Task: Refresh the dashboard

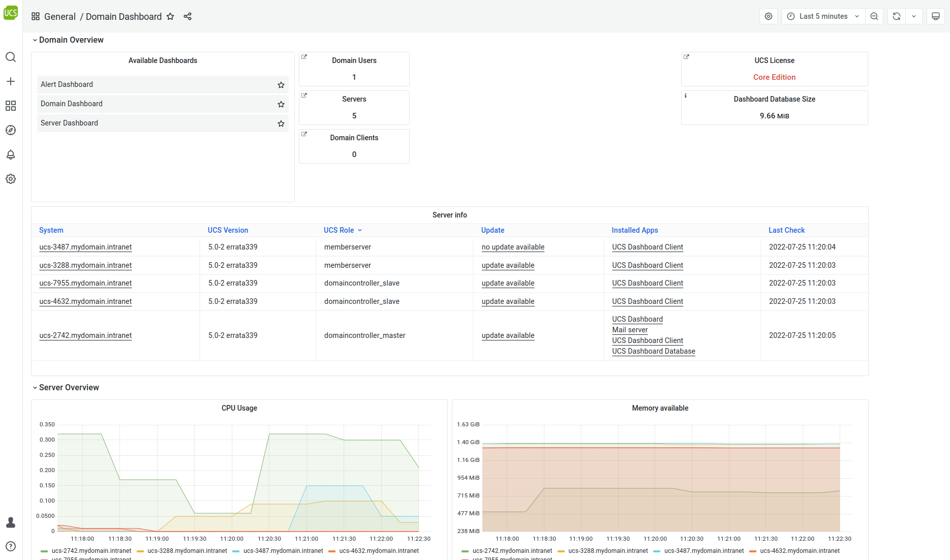Action: pos(897,16)
